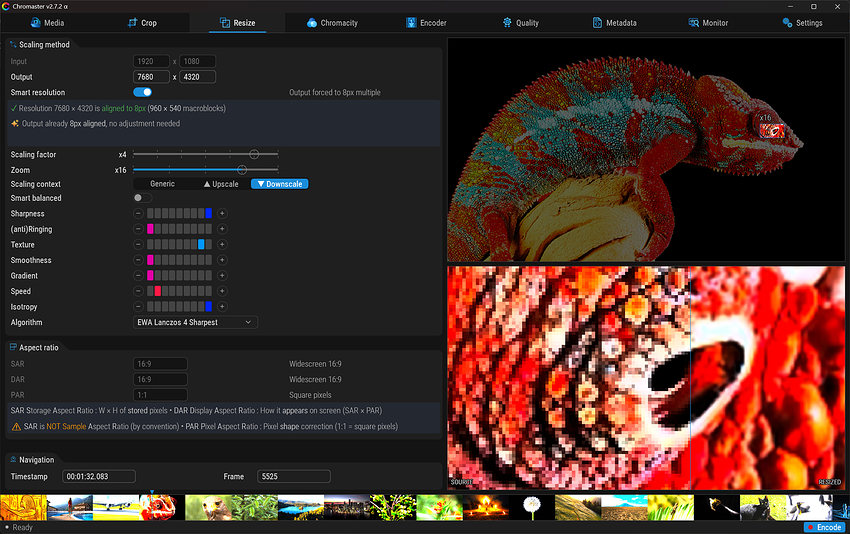Select Generic scaling context

(163, 184)
